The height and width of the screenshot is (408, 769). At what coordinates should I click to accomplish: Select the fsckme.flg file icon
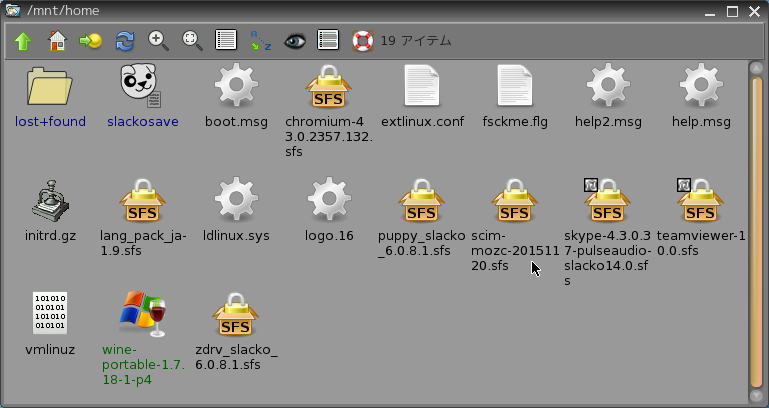click(x=514, y=85)
